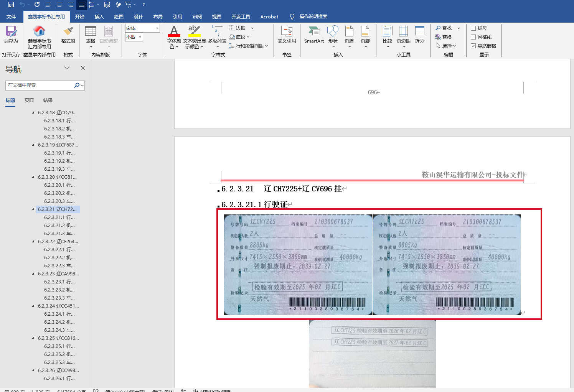The height and width of the screenshot is (392, 574).
Task: Click heading text 6.2.3.21.1 行驶证
Action: point(254,204)
